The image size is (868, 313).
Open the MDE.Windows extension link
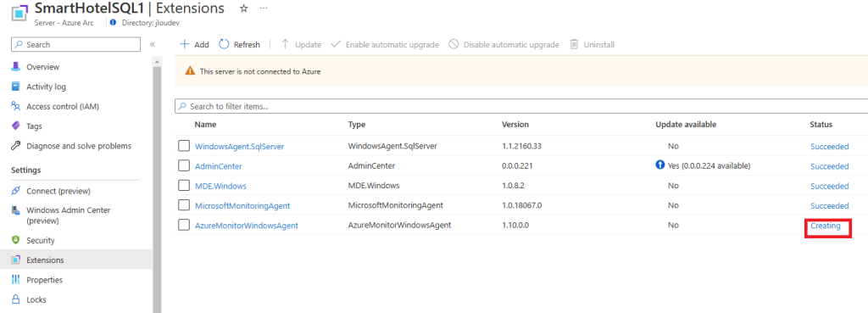220,186
